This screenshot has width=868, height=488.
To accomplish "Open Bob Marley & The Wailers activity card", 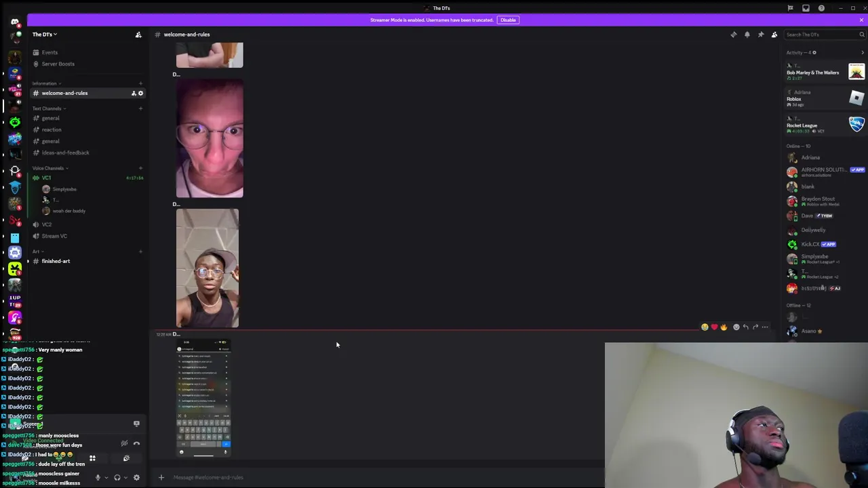I will tap(825, 72).
